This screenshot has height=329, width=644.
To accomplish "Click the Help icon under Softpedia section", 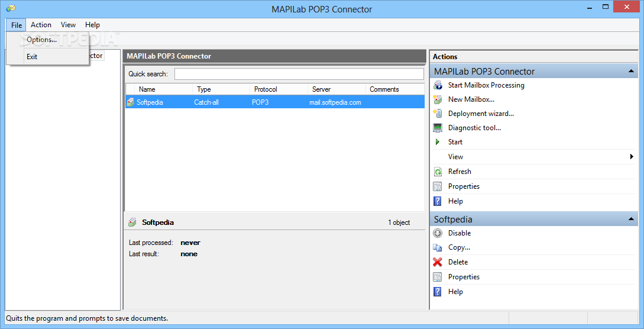I will coord(438,292).
